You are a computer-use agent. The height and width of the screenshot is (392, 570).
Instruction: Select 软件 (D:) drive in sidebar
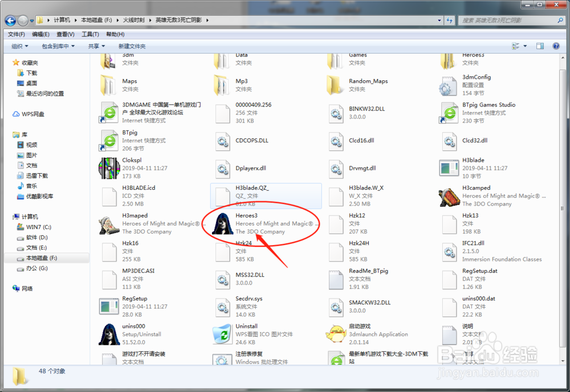[36, 237]
